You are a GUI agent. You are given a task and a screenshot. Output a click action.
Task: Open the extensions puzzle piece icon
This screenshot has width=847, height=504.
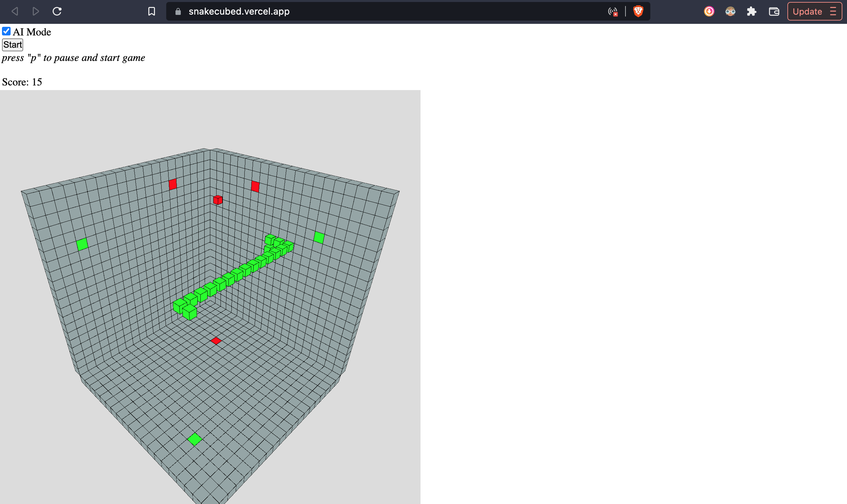tap(751, 12)
